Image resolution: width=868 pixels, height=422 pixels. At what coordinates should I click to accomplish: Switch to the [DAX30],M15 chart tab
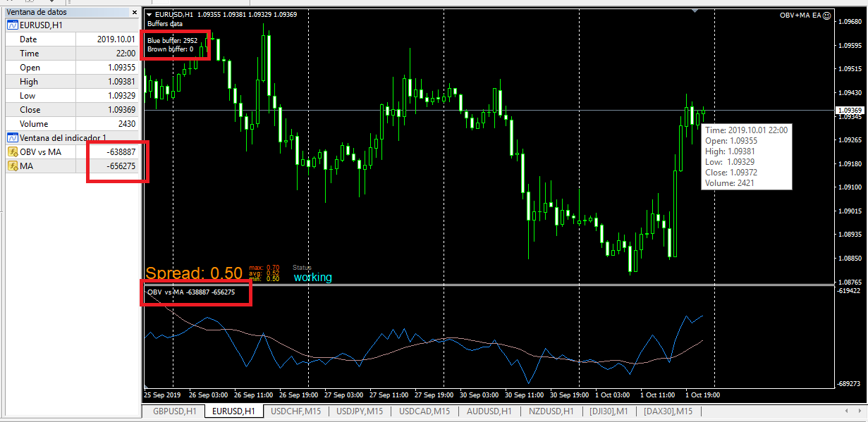click(668, 411)
